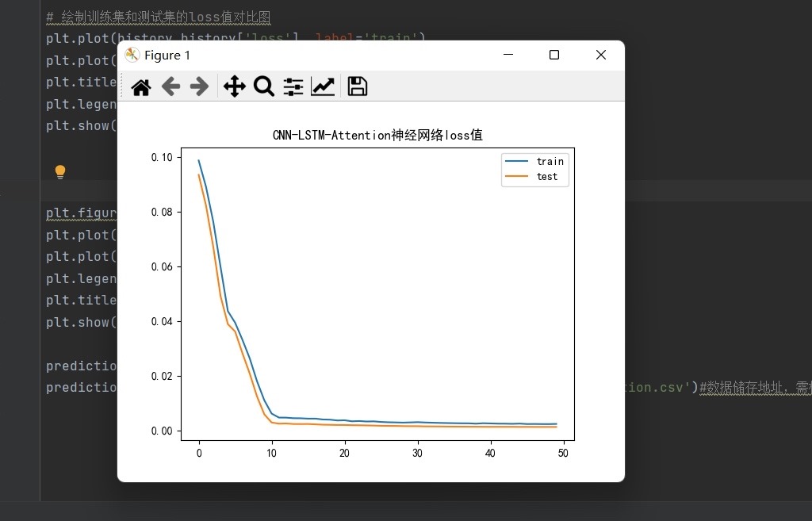The height and width of the screenshot is (521, 812).
Task: Click the y-axis tick label 0.02
Action: [162, 376]
